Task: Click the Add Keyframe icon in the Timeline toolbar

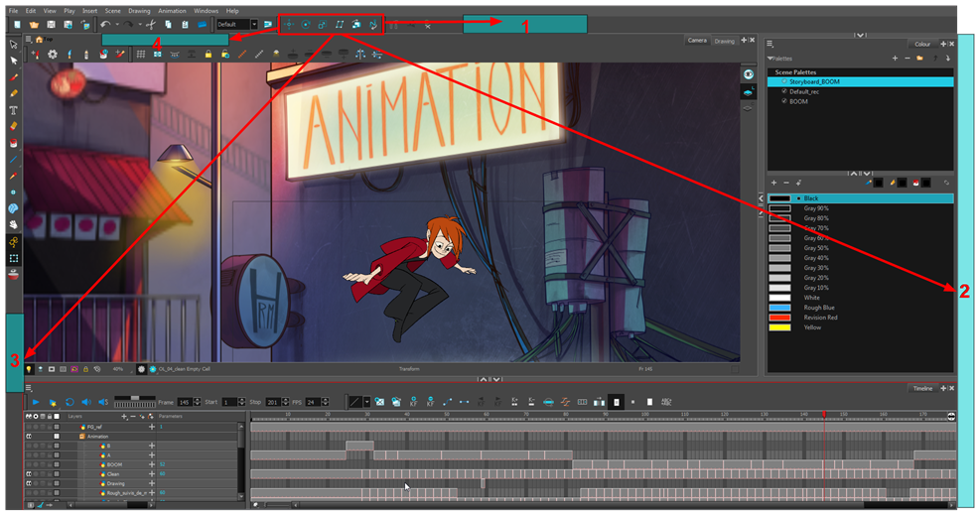Action: pos(413,402)
